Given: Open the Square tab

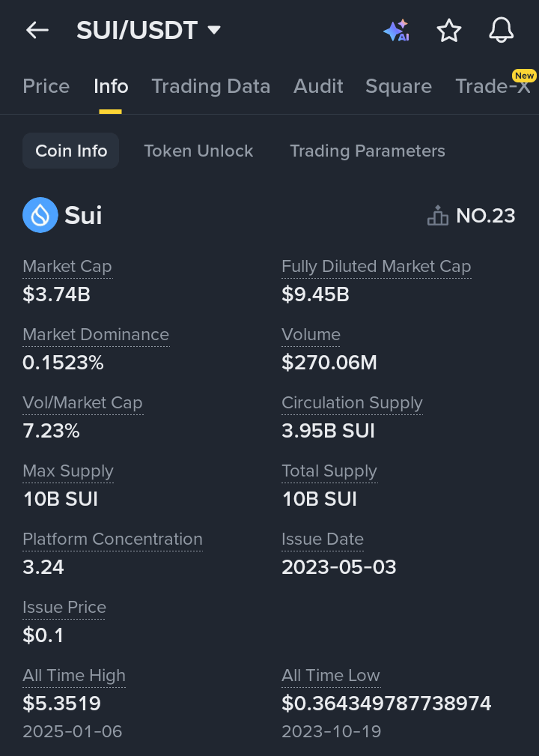Looking at the screenshot, I should pos(398,86).
